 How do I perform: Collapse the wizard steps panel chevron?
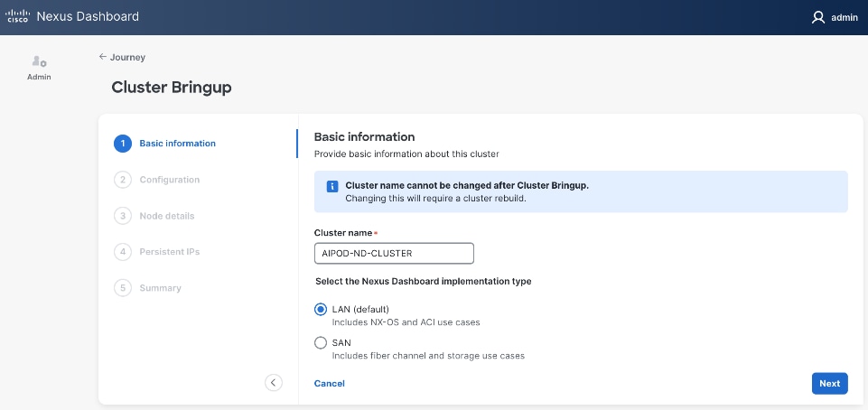coord(274,382)
